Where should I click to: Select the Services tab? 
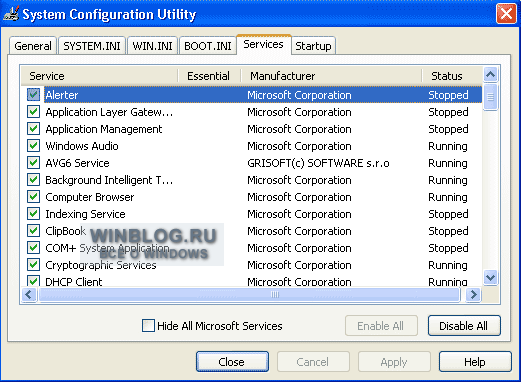pyautogui.click(x=263, y=44)
